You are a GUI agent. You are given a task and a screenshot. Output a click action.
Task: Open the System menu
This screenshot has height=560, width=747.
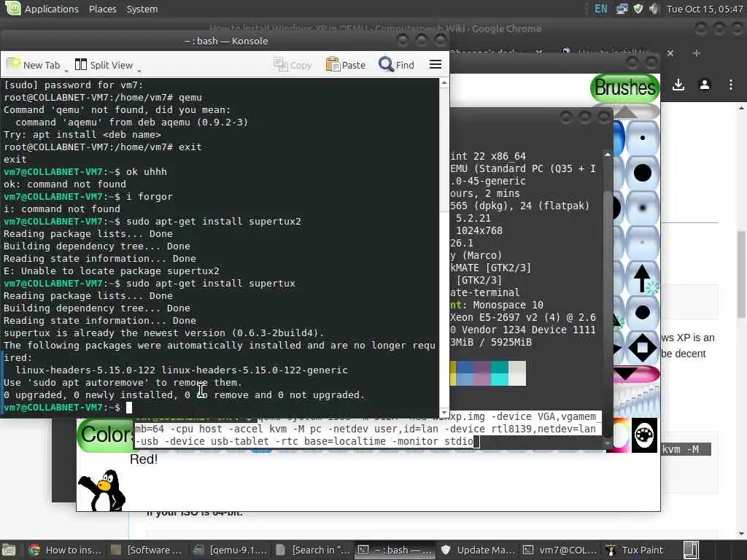[142, 9]
